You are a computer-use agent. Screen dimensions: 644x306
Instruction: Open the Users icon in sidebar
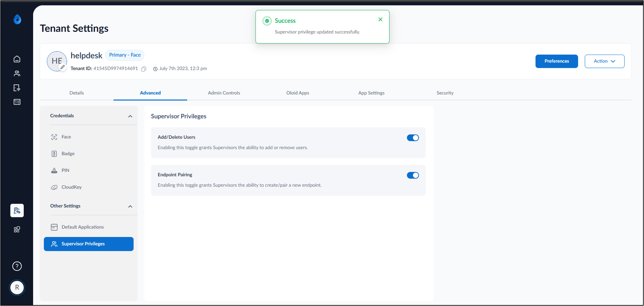(17, 74)
